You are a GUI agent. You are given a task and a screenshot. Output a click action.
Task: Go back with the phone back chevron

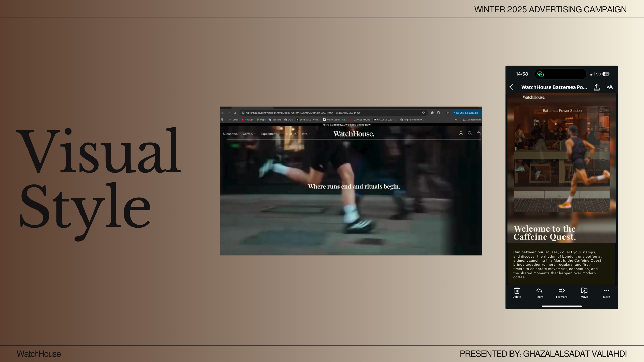point(512,87)
